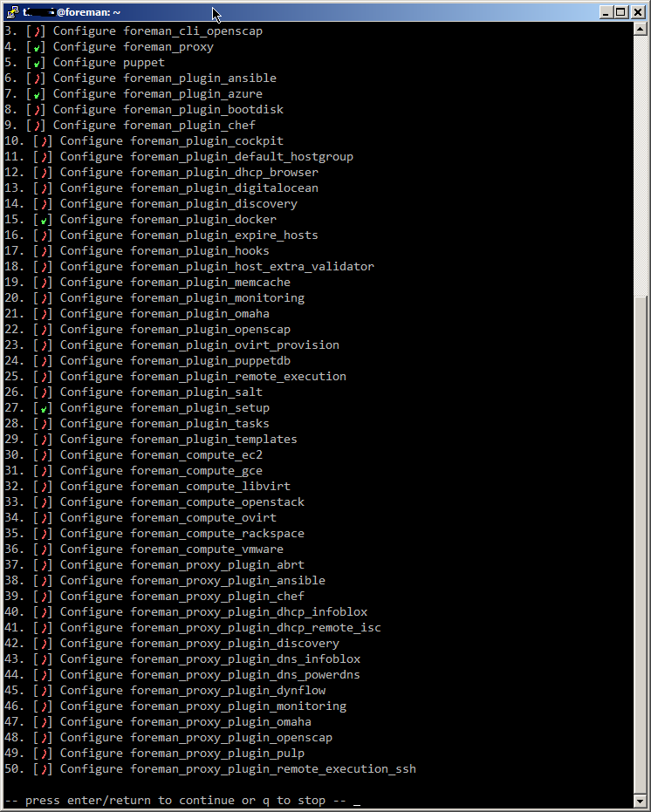Click the text 'Configure foreman_proxy_plugin_dns_powerdns'
This screenshot has width=651, height=812.
click(210, 675)
